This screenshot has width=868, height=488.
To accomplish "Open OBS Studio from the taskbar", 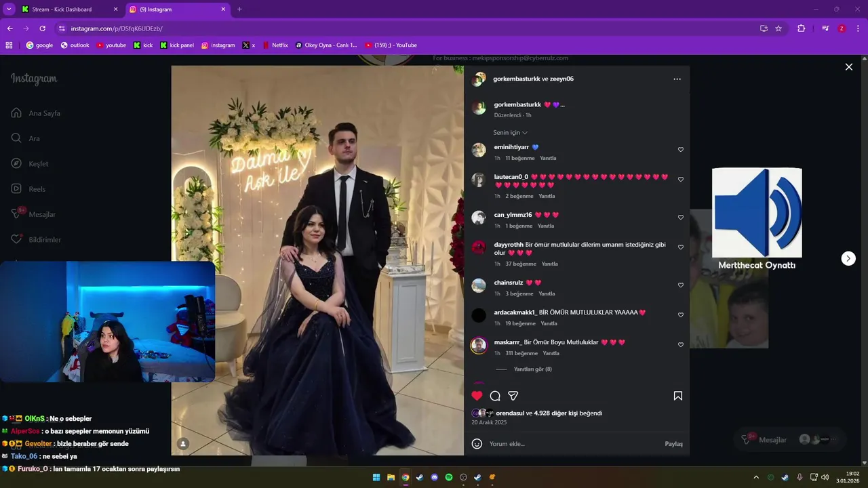I will pos(464,477).
